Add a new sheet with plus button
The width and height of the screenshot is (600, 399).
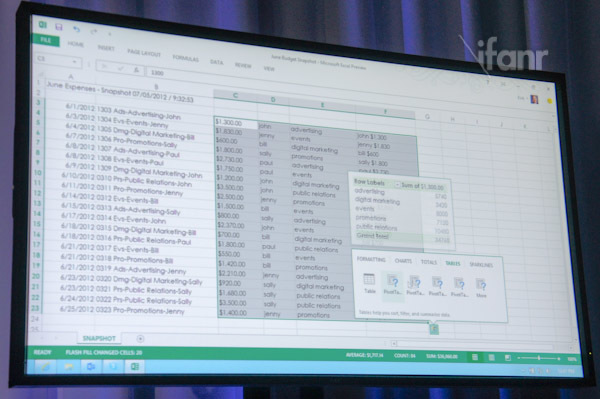click(x=140, y=339)
